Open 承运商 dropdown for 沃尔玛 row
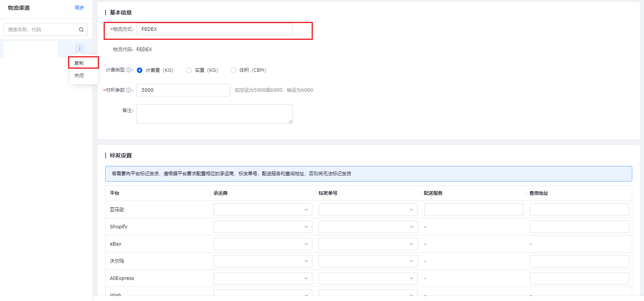Viewport: 644px width, 301px height. click(263, 261)
